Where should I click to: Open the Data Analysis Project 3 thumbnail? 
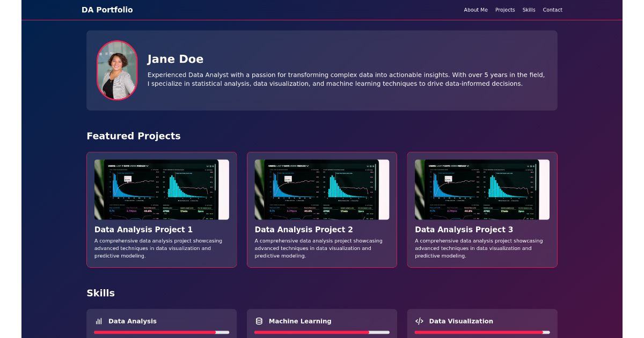click(x=482, y=189)
